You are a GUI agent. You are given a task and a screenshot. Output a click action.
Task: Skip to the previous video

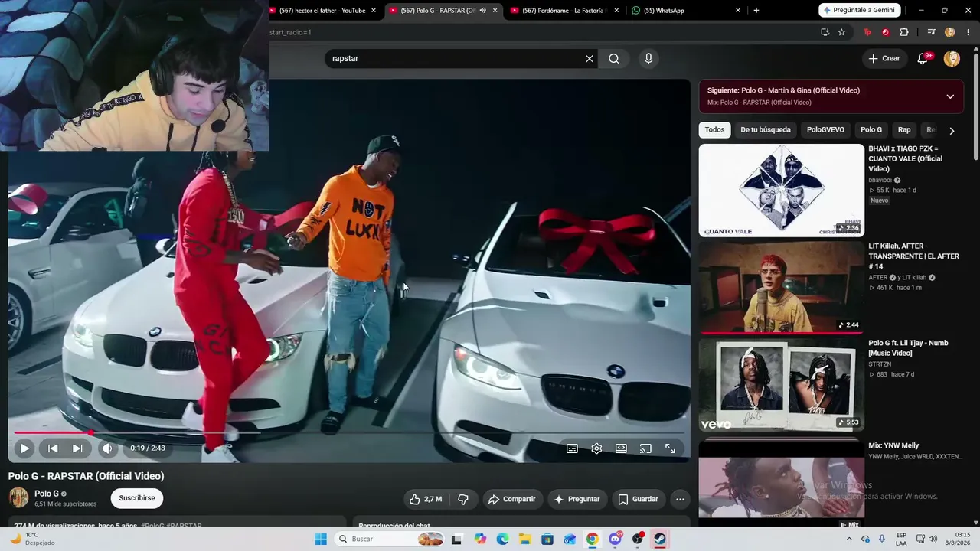[x=53, y=448]
